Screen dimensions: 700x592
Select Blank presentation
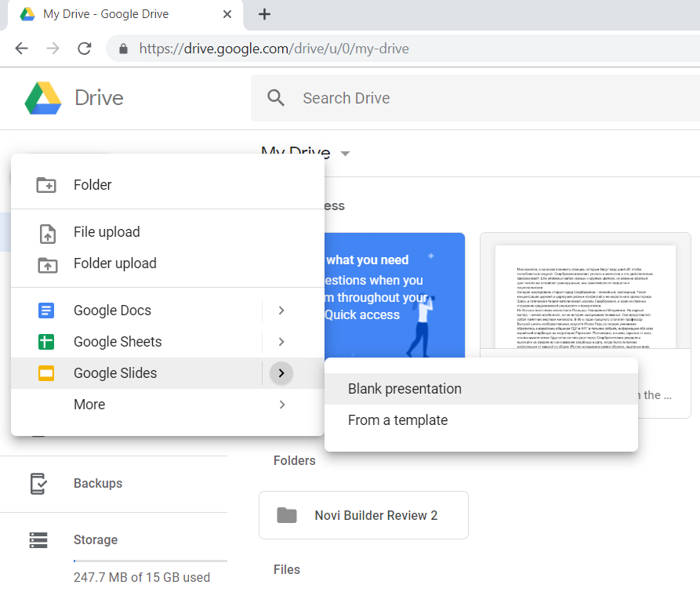(404, 389)
